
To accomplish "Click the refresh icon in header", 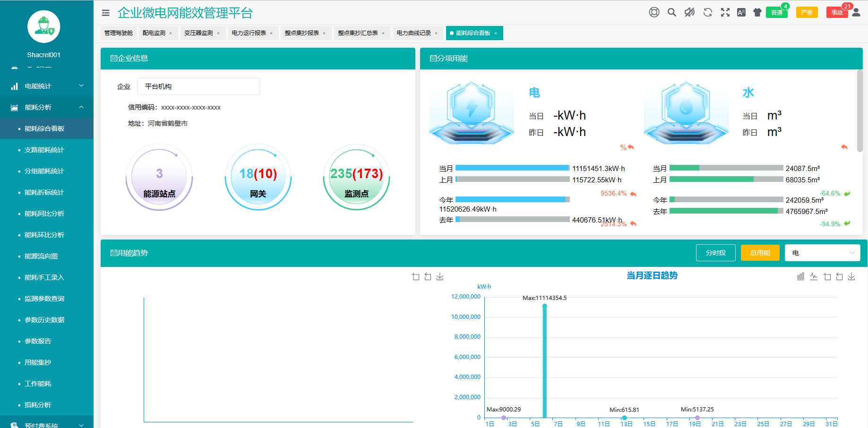I will point(707,12).
